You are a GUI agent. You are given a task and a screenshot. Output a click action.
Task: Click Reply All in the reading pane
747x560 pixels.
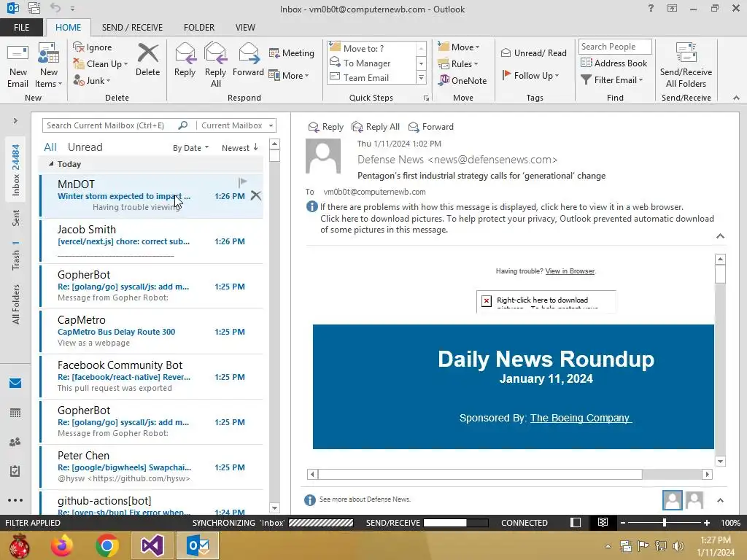376,127
